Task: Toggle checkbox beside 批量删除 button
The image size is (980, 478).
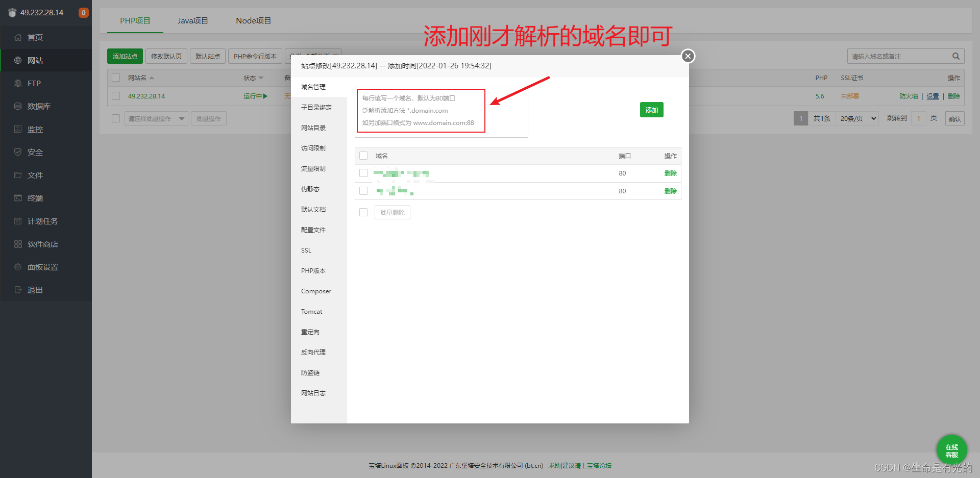Action: 363,212
